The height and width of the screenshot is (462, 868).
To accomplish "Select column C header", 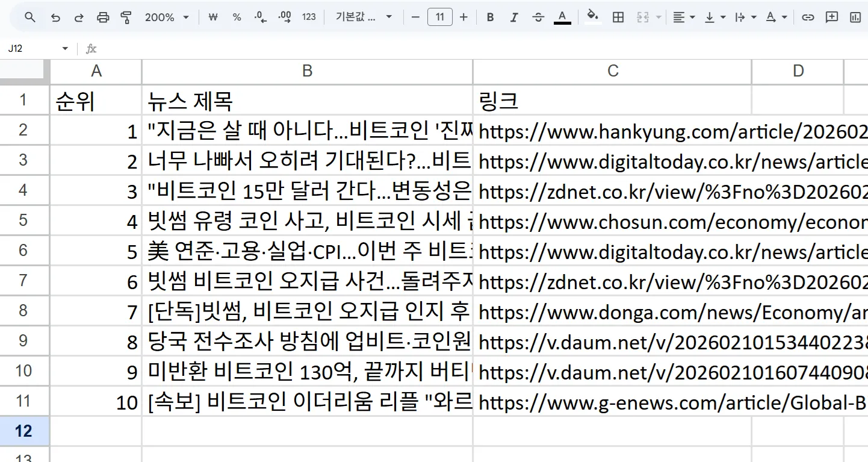I will click(x=612, y=71).
